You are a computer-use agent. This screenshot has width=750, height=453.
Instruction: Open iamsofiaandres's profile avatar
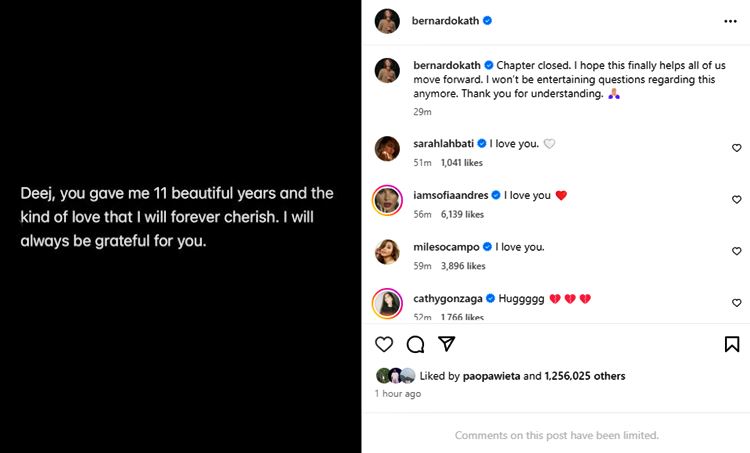pos(387,200)
